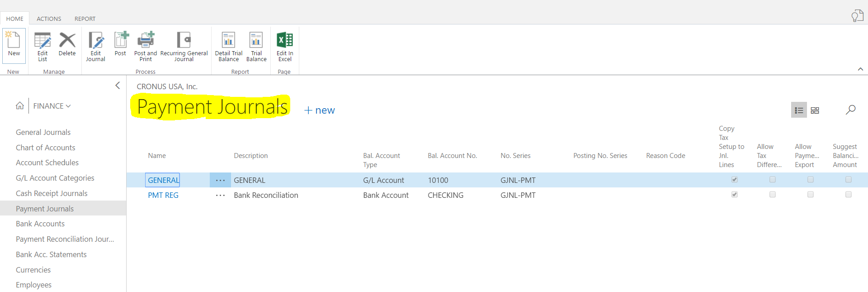
Task: Go to Home icon in navigation
Action: click(x=20, y=105)
